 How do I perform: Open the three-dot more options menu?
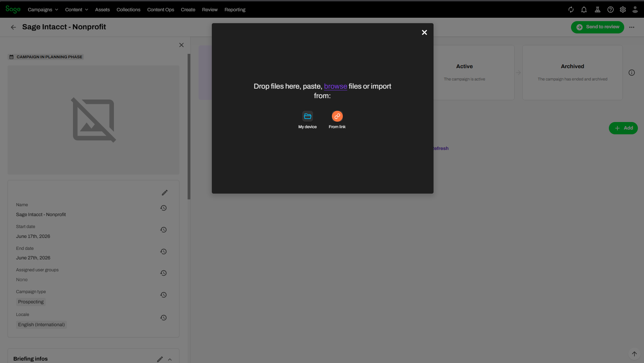632,27
